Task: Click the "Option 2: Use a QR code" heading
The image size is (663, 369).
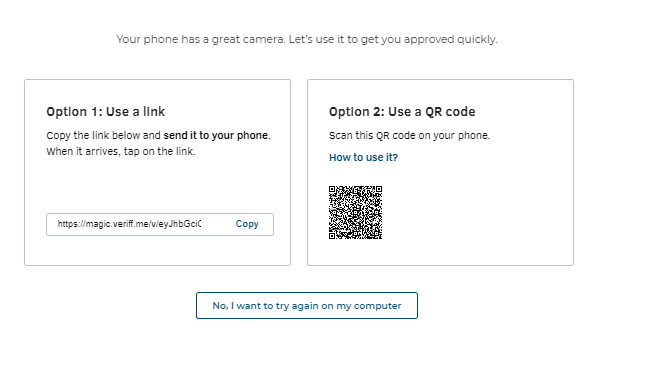Action: click(402, 112)
